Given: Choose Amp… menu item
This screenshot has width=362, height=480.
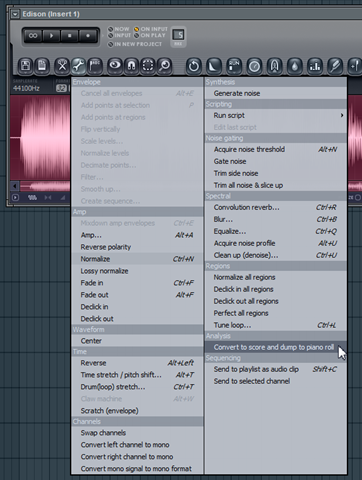Looking at the screenshot, I should pos(137,235).
